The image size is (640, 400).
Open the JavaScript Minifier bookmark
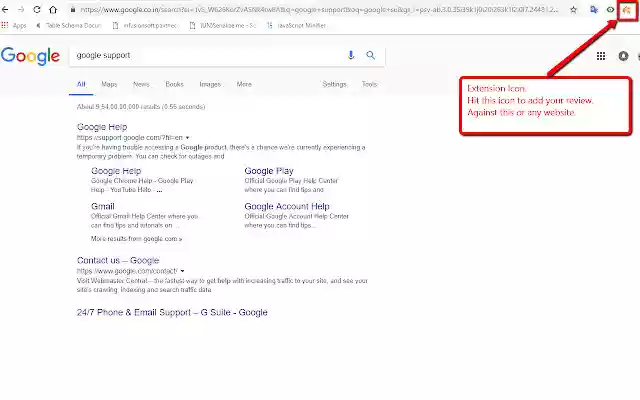297,25
